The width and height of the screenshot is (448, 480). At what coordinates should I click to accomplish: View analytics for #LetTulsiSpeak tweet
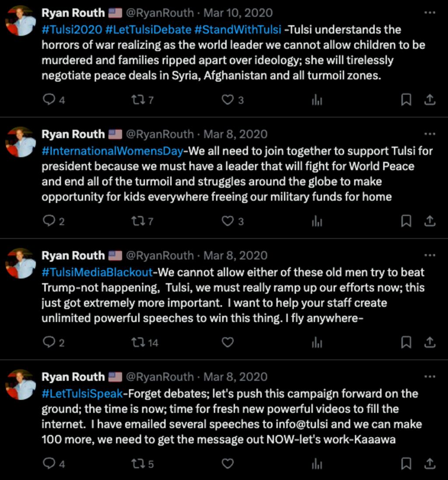[x=317, y=463]
